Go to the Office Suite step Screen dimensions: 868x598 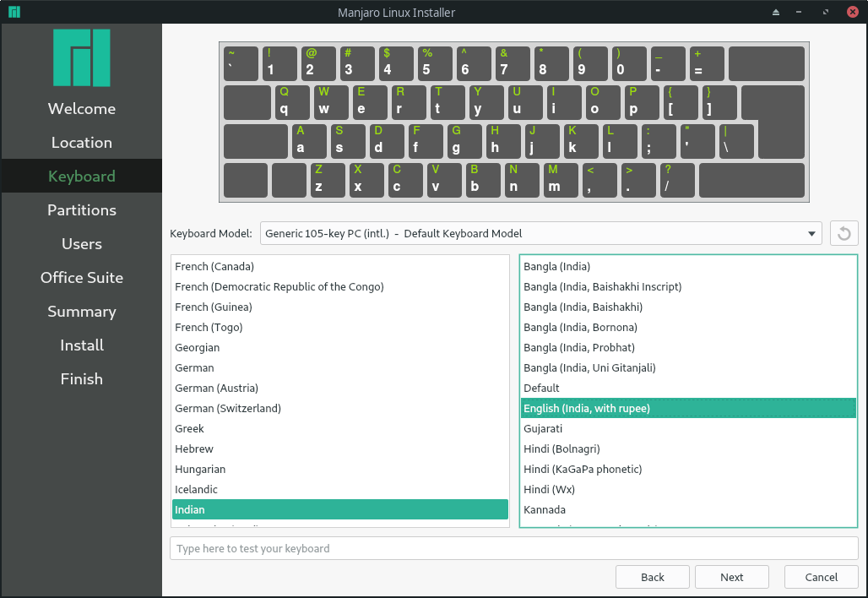tap(81, 277)
